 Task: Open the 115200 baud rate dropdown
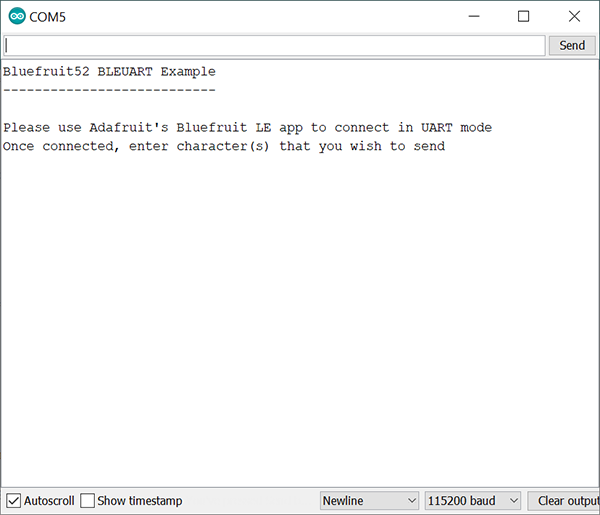tap(473, 500)
